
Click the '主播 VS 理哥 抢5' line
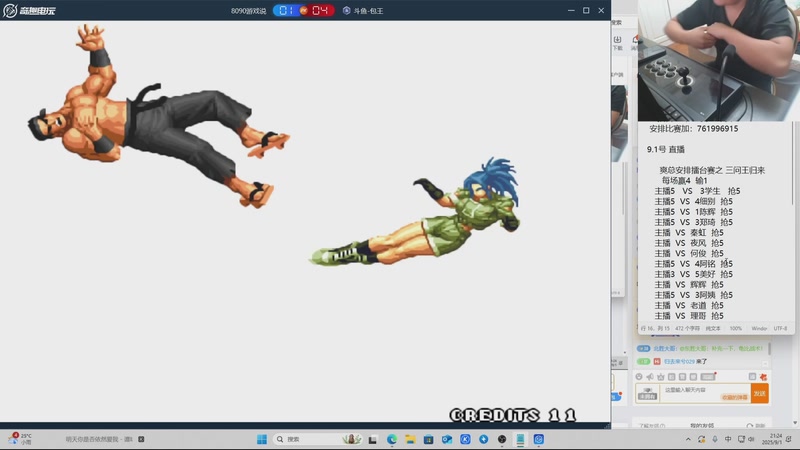pyautogui.click(x=689, y=316)
